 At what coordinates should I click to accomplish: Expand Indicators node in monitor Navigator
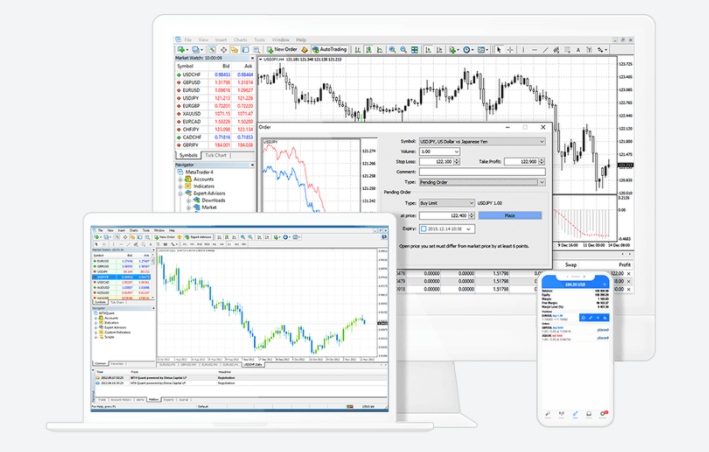[180, 186]
